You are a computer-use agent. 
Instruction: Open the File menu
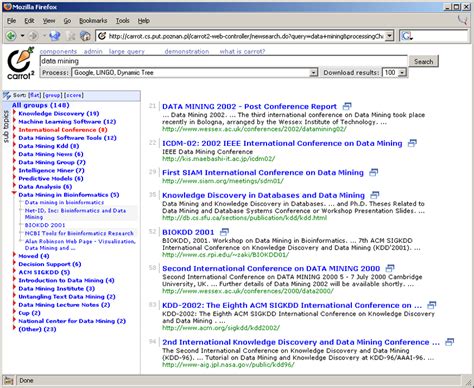coord(12,21)
